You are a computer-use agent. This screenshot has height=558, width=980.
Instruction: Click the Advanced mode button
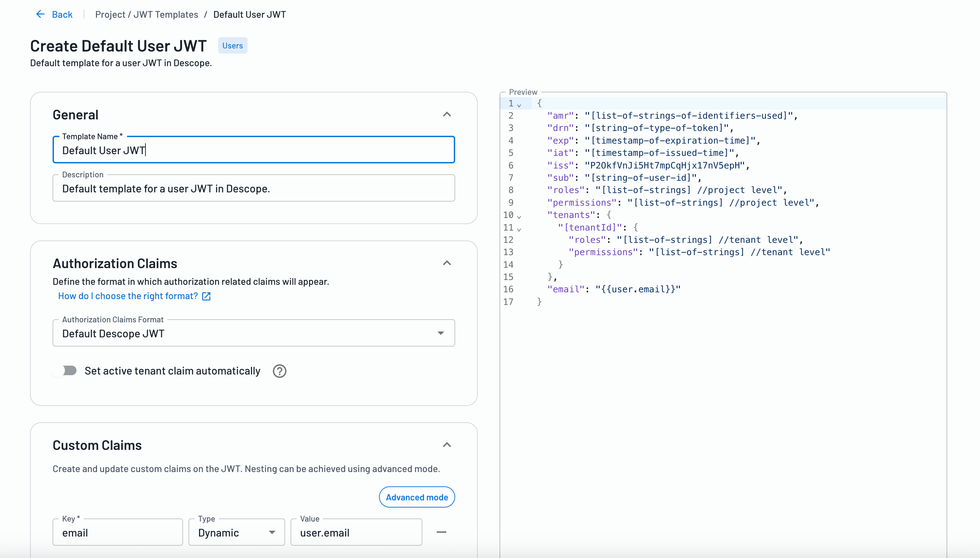click(417, 497)
